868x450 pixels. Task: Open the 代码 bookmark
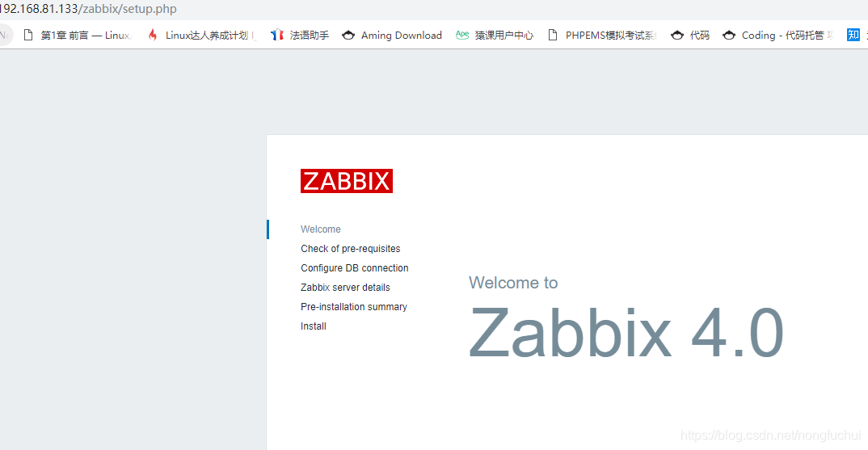click(689, 36)
